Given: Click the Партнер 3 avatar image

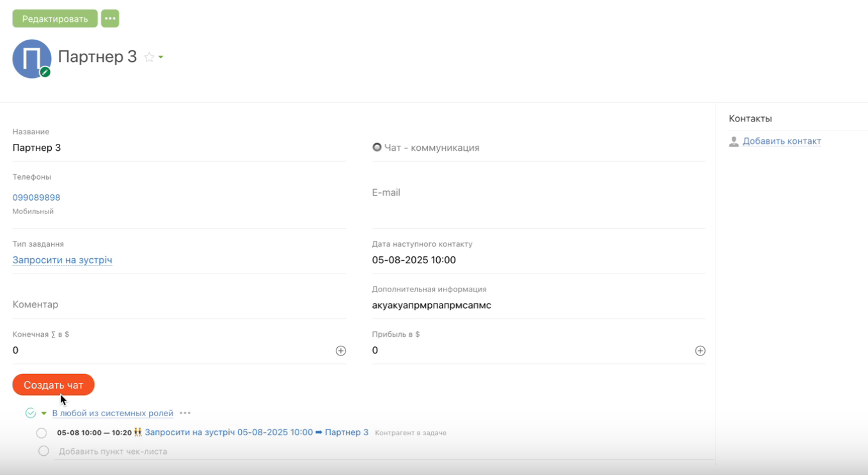Looking at the screenshot, I should 31,59.
